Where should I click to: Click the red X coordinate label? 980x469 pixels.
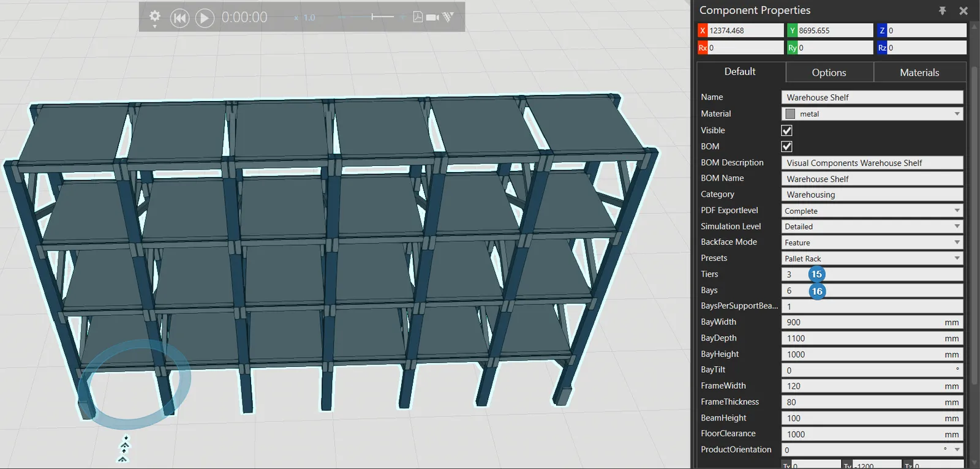[703, 31]
